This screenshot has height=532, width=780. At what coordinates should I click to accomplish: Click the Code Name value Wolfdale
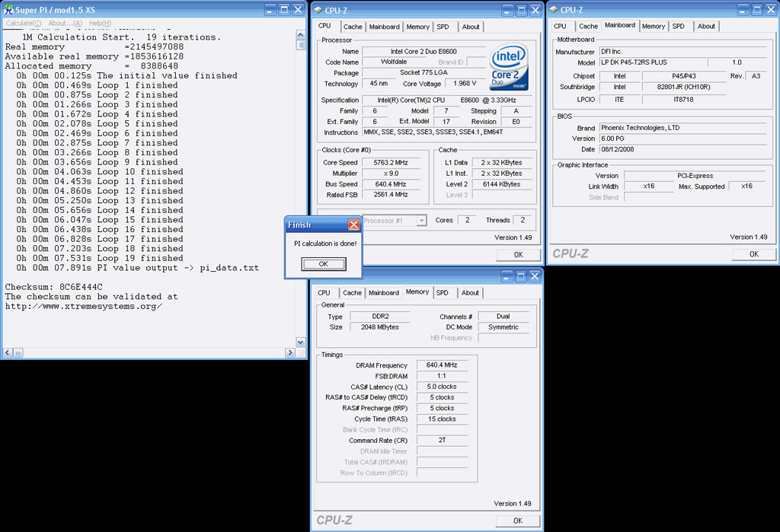pyautogui.click(x=394, y=62)
